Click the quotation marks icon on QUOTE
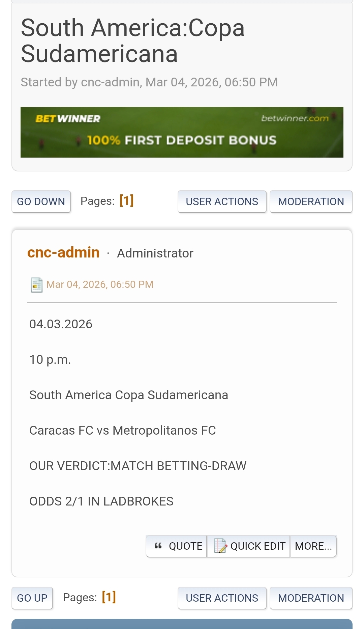The width and height of the screenshot is (364, 629). tap(158, 546)
